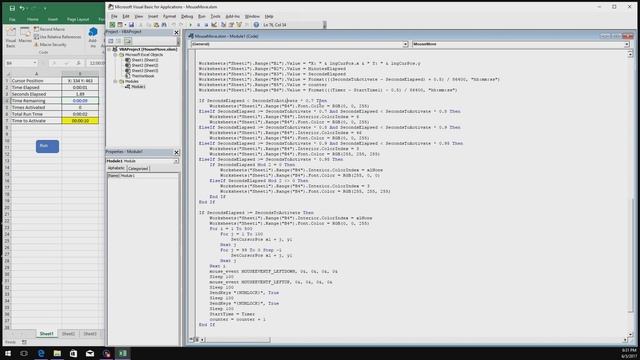The height and width of the screenshot is (360, 640).
Task: Click the blue Run button on the worksheet
Action: point(47,147)
